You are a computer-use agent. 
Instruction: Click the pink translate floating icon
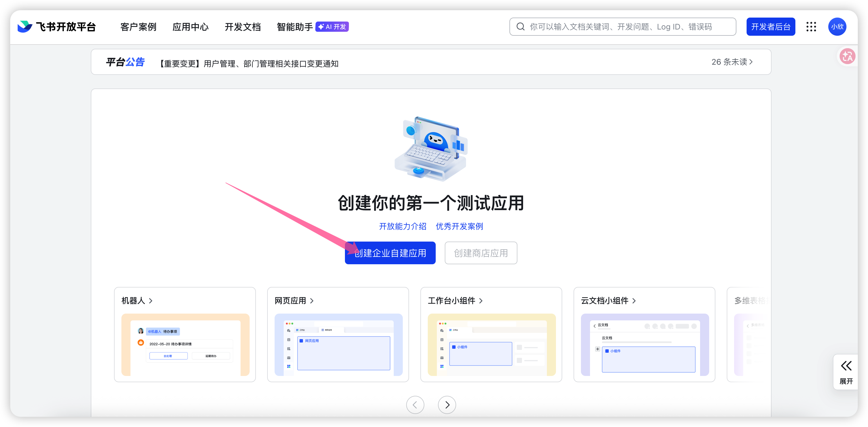coord(847,57)
